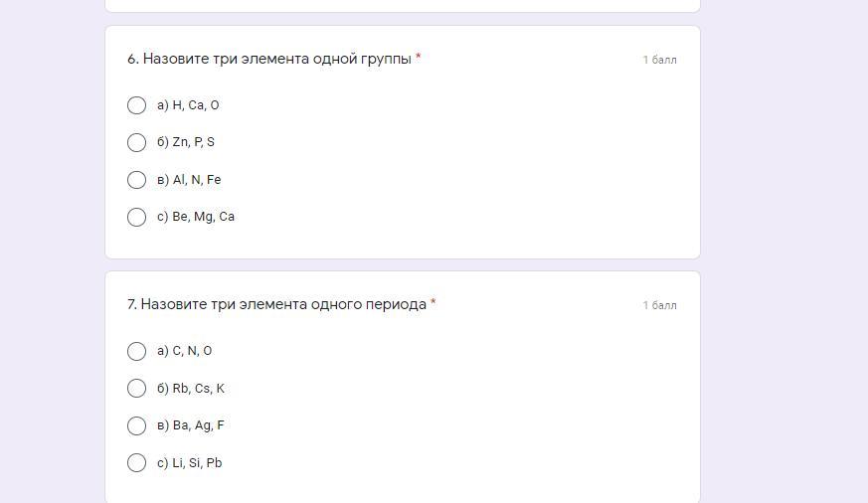Image resolution: width=868 pixels, height=503 pixels.
Task: Pick radio option в) Al, N, Fe
Action: tap(137, 180)
